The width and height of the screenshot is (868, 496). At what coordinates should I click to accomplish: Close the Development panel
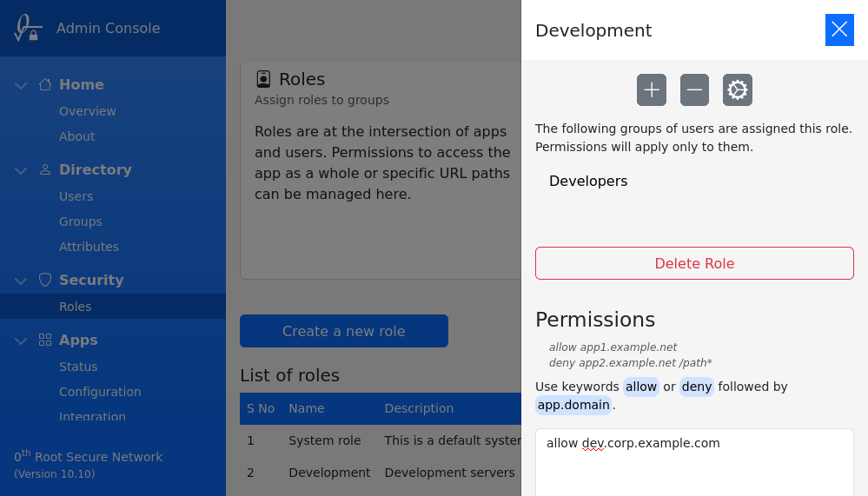[839, 30]
